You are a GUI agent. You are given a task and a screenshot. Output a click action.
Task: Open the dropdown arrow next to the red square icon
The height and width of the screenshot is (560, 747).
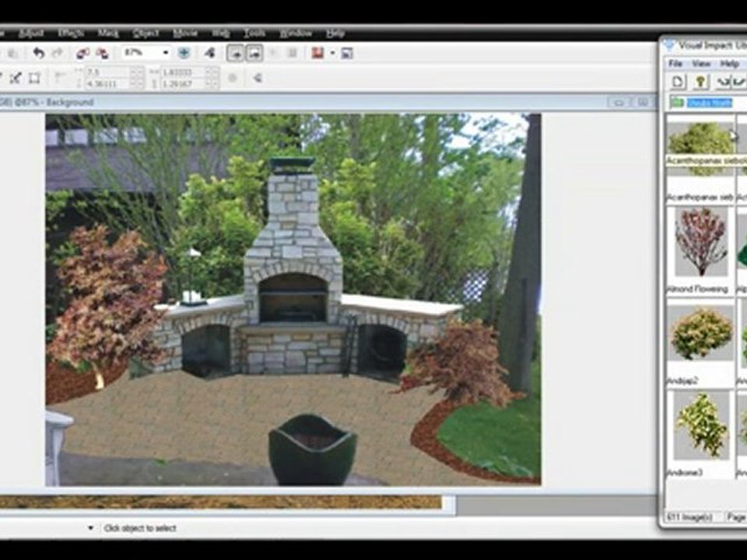[332, 54]
